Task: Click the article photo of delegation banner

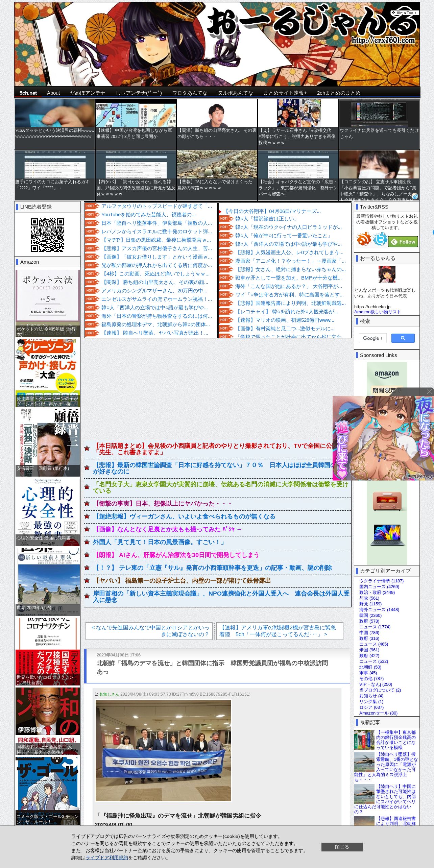Action: pyautogui.click(x=163, y=750)
